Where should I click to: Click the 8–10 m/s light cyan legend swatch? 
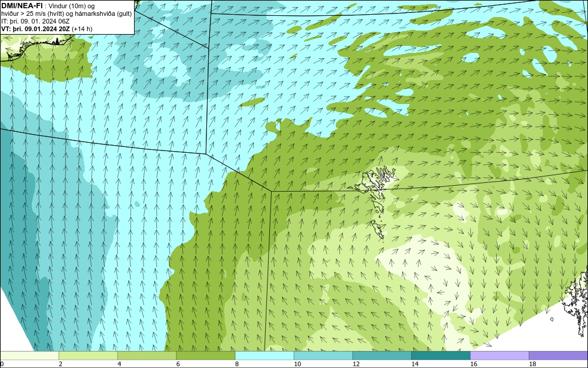265,355
